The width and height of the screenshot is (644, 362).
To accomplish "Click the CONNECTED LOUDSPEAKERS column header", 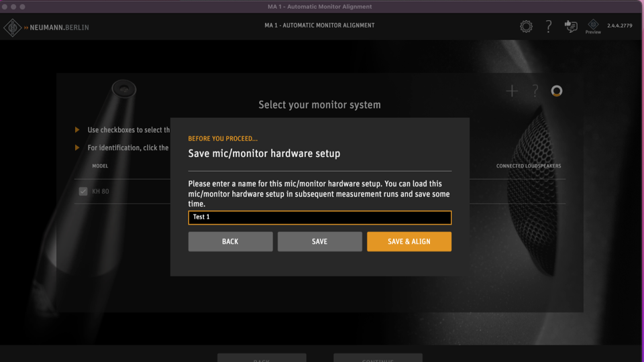I will (529, 166).
